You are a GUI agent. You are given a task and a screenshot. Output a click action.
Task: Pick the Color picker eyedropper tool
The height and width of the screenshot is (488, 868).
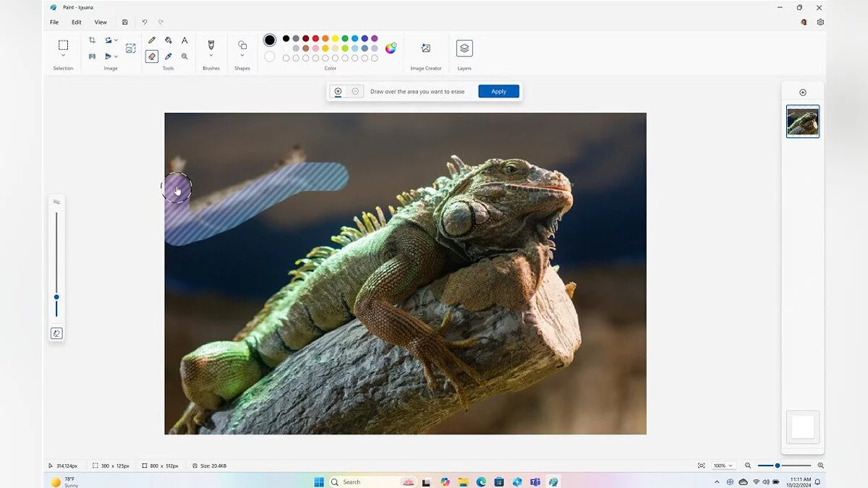pyautogui.click(x=168, y=56)
